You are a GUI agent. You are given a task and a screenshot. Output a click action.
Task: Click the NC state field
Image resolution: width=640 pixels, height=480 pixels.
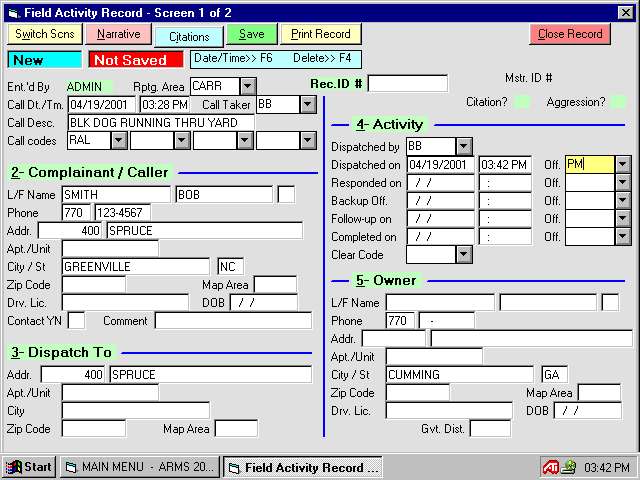(231, 267)
